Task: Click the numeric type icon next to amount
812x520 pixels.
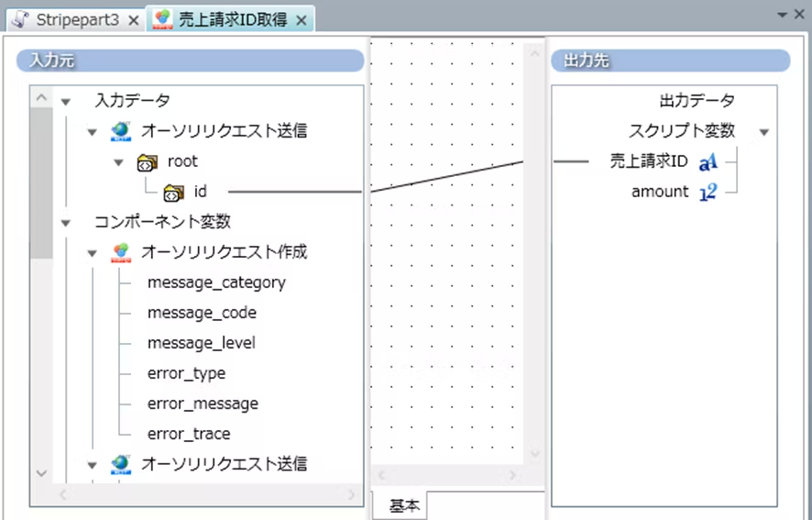Action: tap(708, 193)
